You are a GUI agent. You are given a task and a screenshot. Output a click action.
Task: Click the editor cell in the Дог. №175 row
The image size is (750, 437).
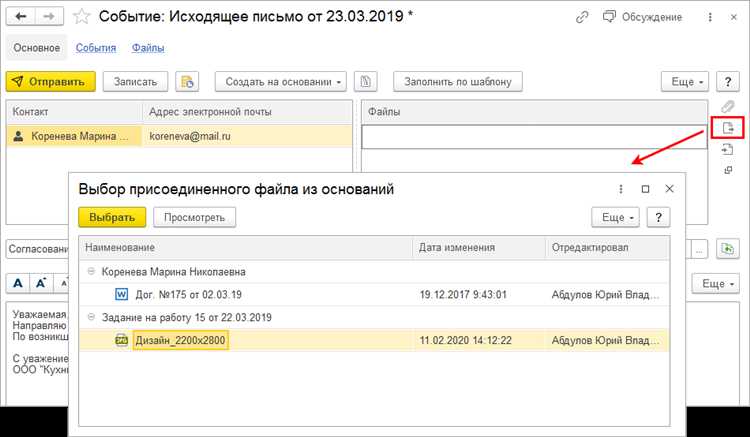click(606, 295)
